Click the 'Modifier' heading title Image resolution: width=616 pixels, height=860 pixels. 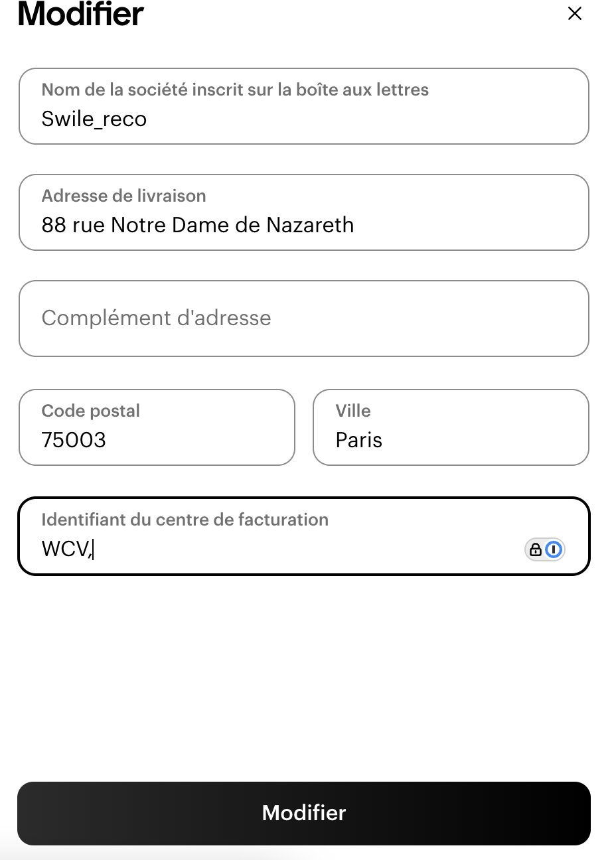[x=80, y=15]
